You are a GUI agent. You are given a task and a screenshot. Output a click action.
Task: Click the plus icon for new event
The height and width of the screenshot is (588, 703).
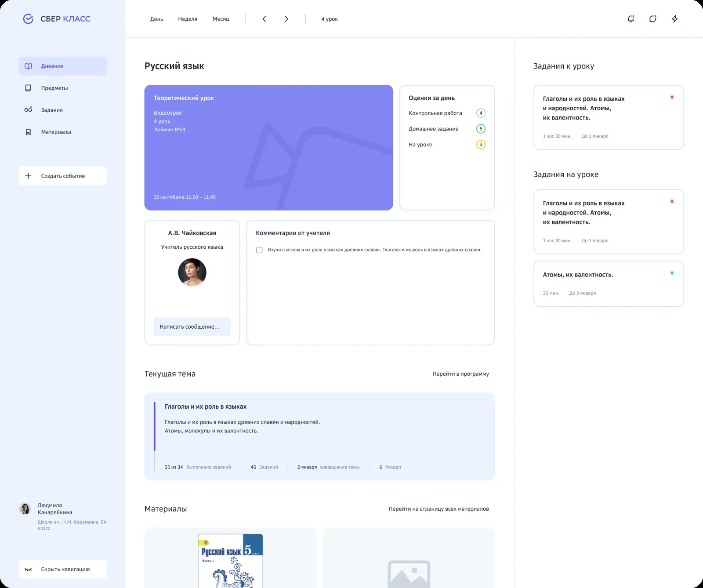pos(28,176)
